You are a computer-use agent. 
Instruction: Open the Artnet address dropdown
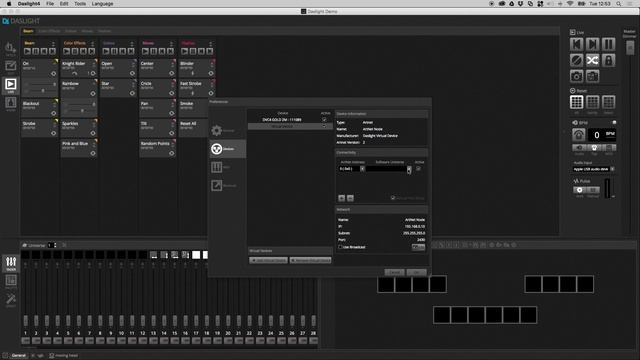[x=362, y=169]
